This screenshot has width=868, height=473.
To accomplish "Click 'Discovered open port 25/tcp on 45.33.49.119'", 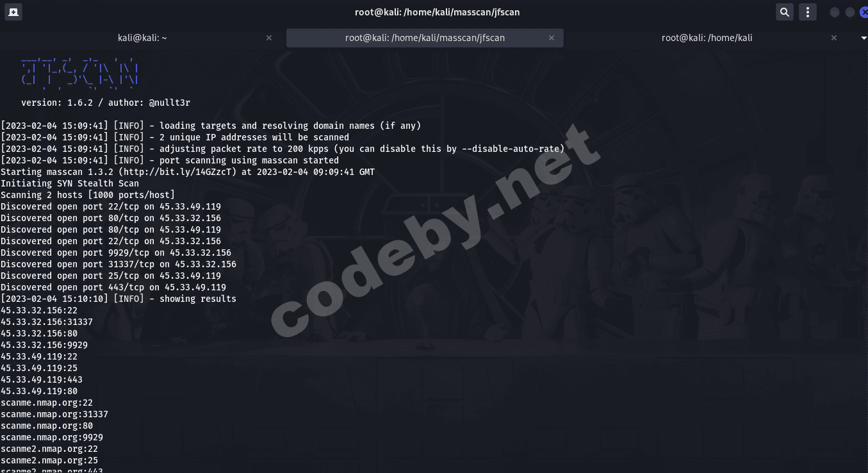I will [x=111, y=276].
